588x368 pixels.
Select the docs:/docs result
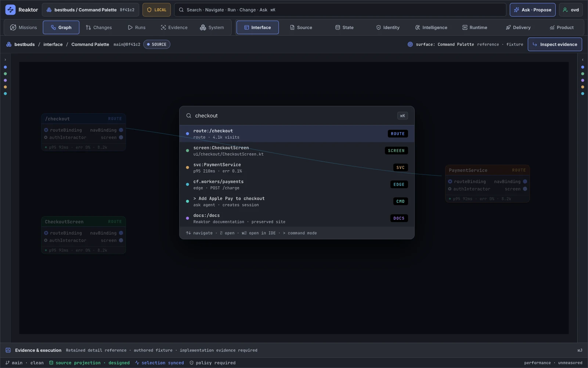pos(297,218)
